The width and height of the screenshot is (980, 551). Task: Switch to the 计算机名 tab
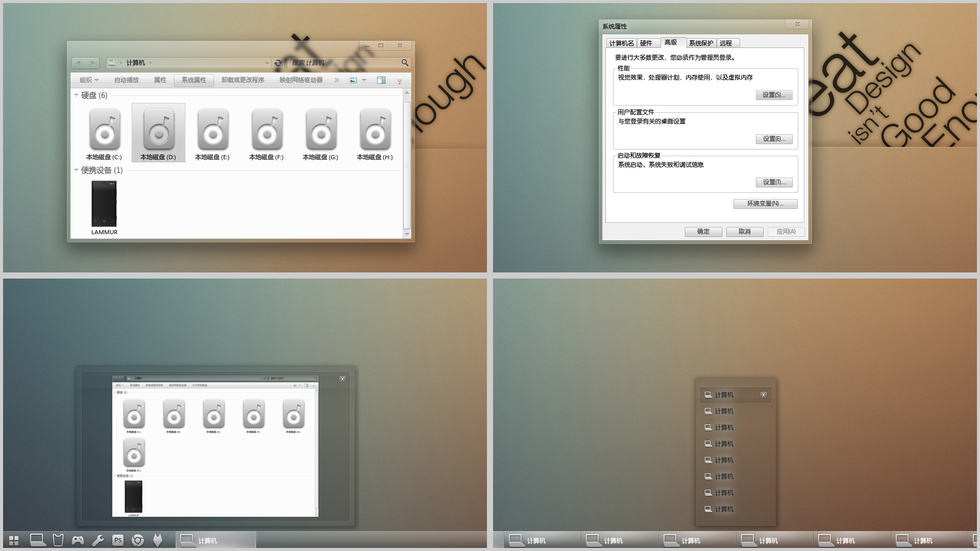click(621, 43)
